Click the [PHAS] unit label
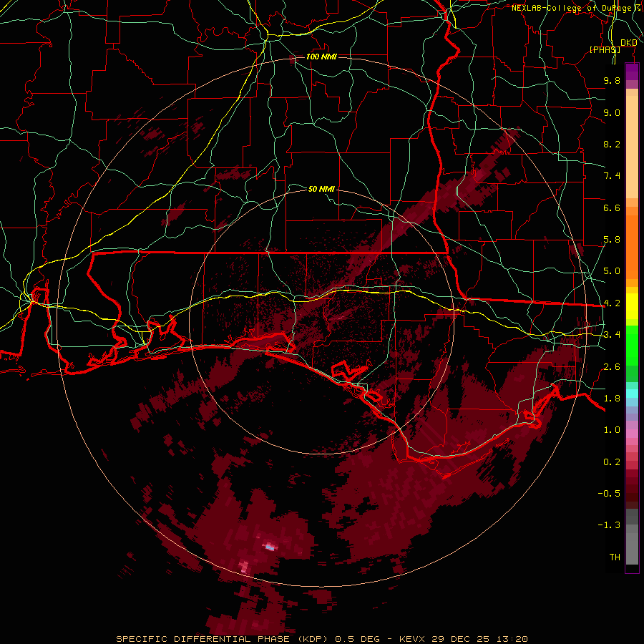644x644 pixels. click(x=605, y=49)
